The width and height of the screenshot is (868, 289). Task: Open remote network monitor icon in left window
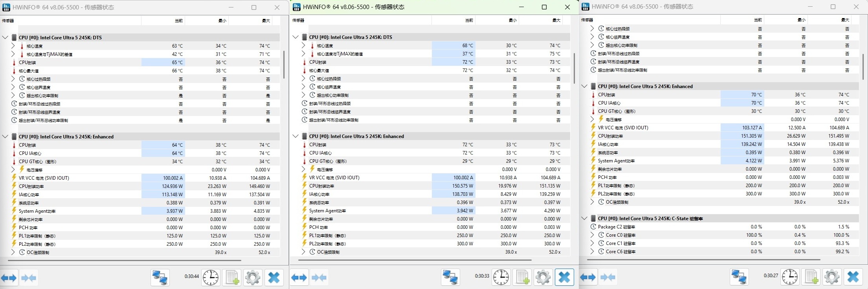160,278
